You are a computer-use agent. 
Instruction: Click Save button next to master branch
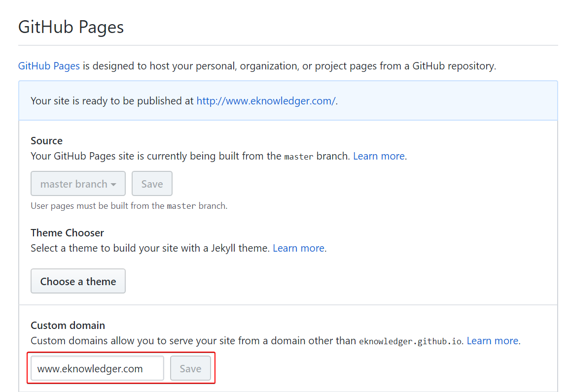pyautogui.click(x=152, y=184)
